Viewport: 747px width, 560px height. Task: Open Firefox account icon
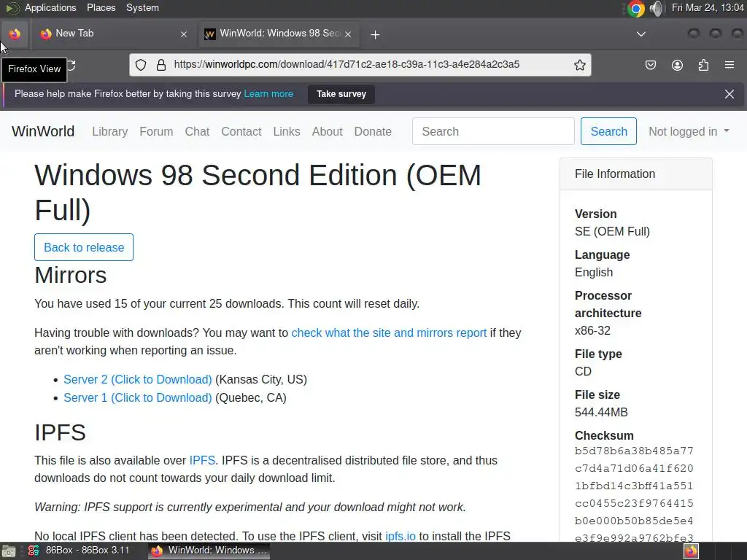677,65
